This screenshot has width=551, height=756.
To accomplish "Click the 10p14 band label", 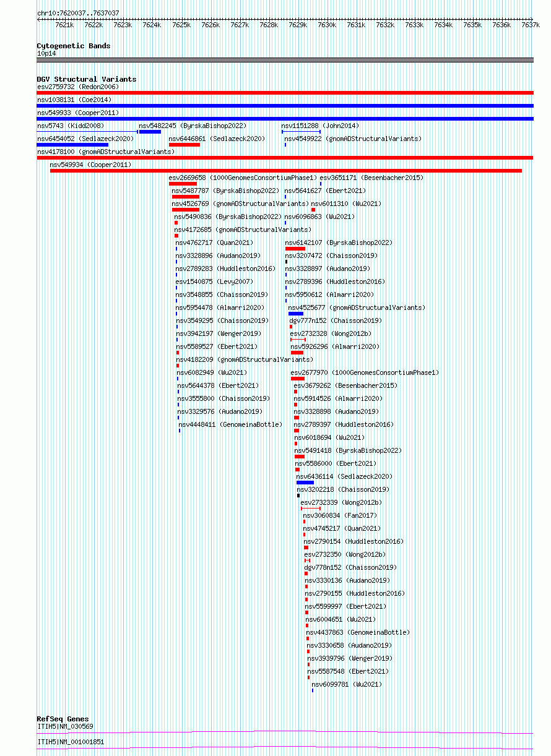I will coord(46,54).
